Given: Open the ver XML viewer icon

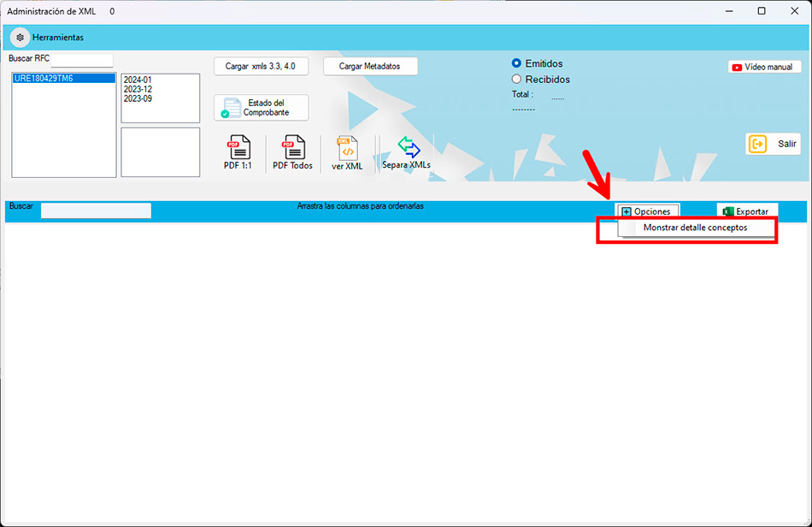Looking at the screenshot, I should (347, 148).
